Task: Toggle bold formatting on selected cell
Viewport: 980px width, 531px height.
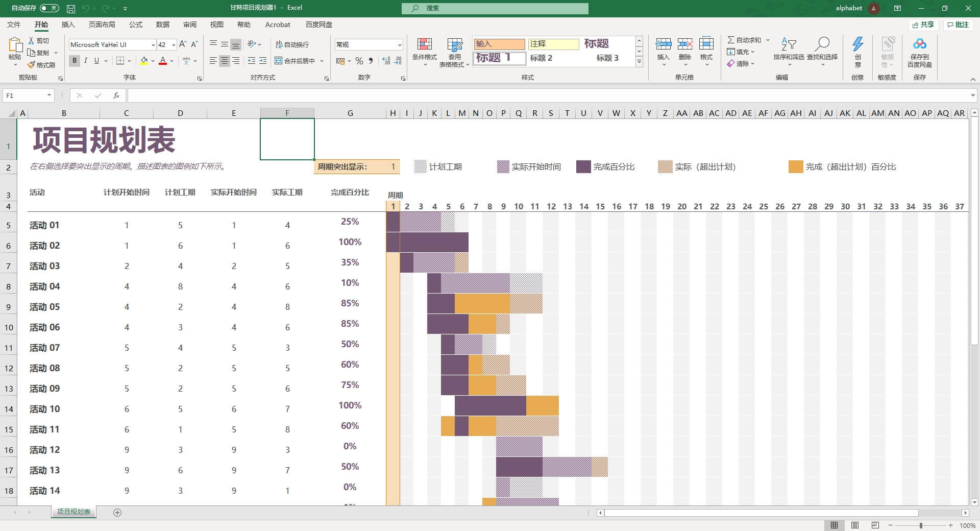Action: [74, 61]
